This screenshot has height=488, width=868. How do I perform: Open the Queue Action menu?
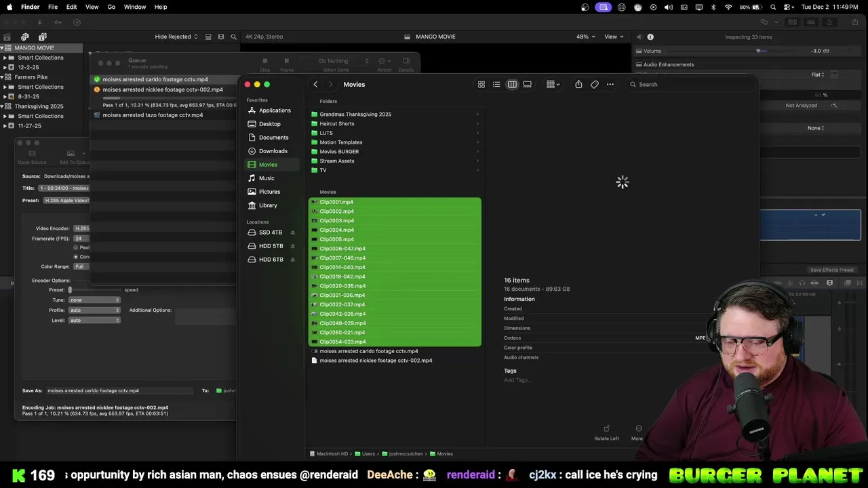click(384, 64)
